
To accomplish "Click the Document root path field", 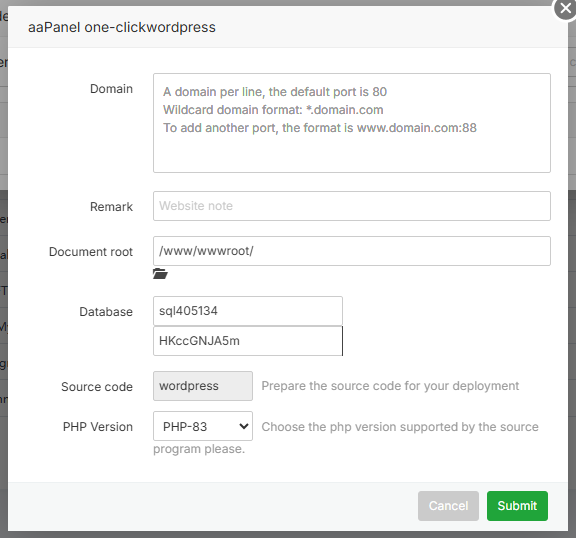I will pos(352,251).
